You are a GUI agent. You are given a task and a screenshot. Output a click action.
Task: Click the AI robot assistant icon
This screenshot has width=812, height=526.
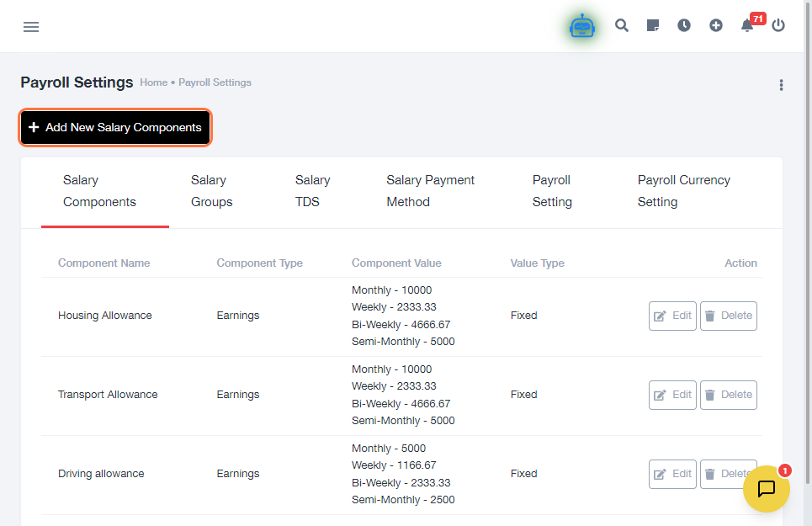[581, 27]
